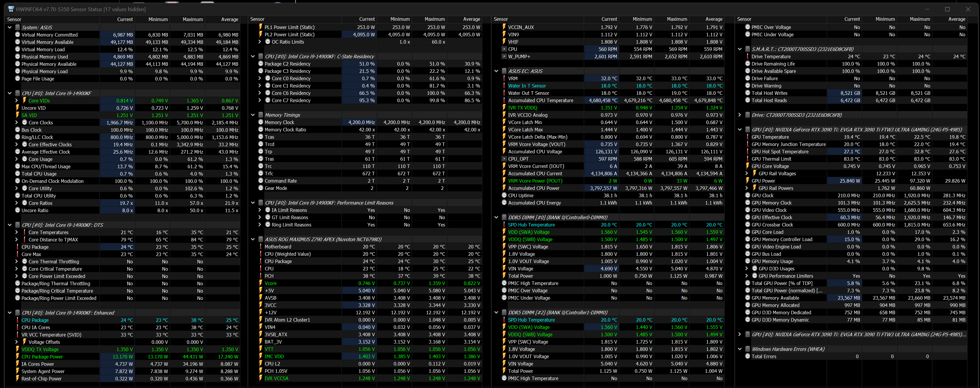This screenshot has height=388, width=980.
Task: Click the Vcore voltage bolt icon
Action: (261, 283)
